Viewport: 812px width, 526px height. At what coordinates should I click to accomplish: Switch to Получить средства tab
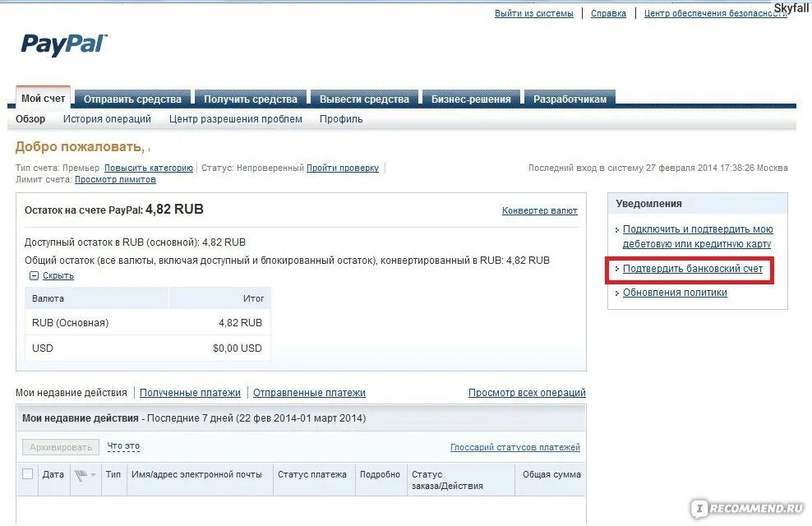point(251,99)
